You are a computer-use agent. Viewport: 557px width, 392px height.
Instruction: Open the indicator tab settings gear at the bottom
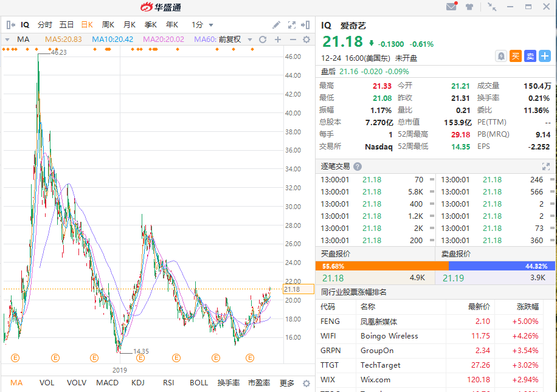[306, 383]
